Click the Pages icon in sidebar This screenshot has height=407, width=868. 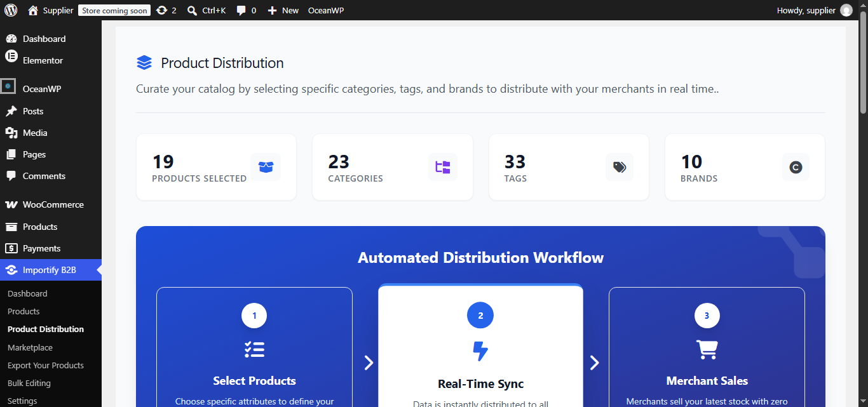pyautogui.click(x=11, y=154)
